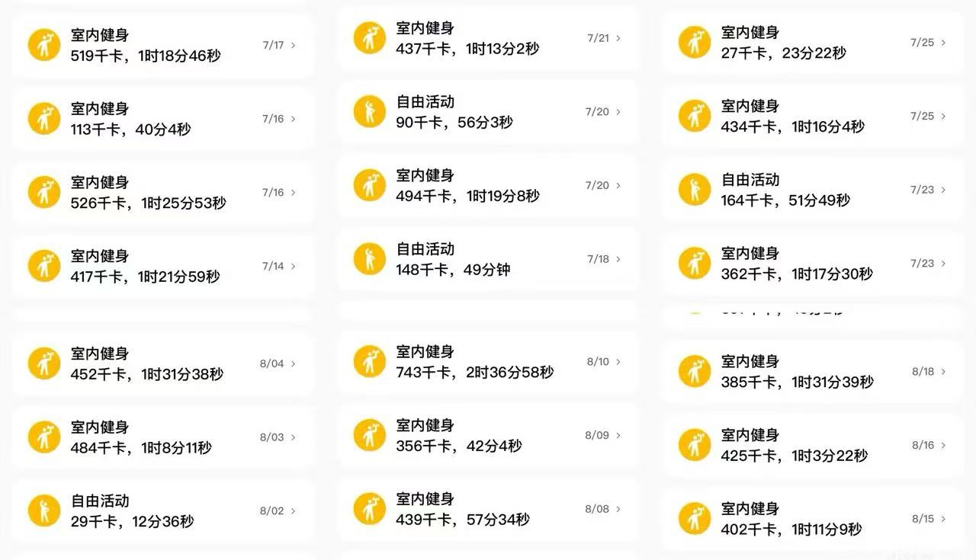Click the icon of the 27千卡 workout

(695, 43)
